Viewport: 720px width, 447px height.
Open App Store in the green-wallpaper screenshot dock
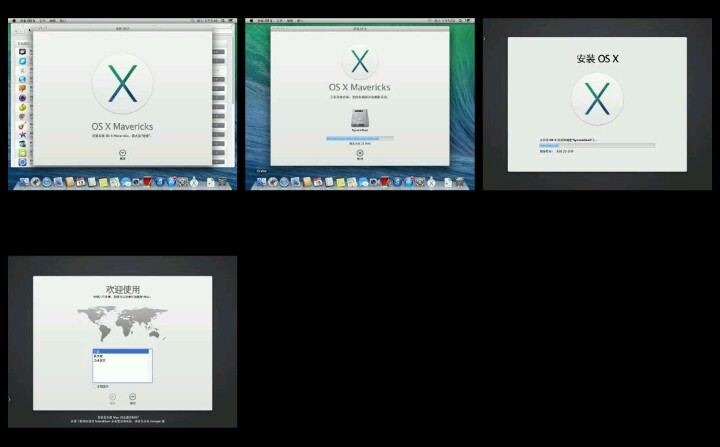point(409,181)
